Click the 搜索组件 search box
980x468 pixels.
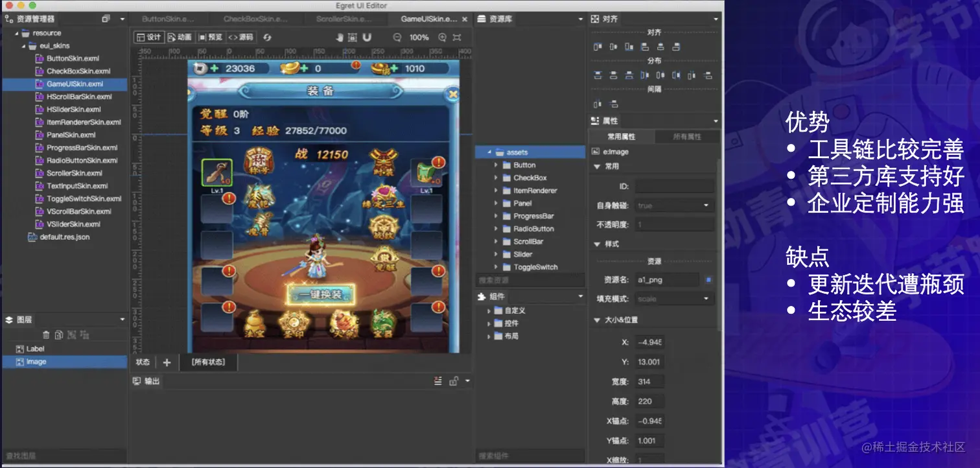[530, 456]
